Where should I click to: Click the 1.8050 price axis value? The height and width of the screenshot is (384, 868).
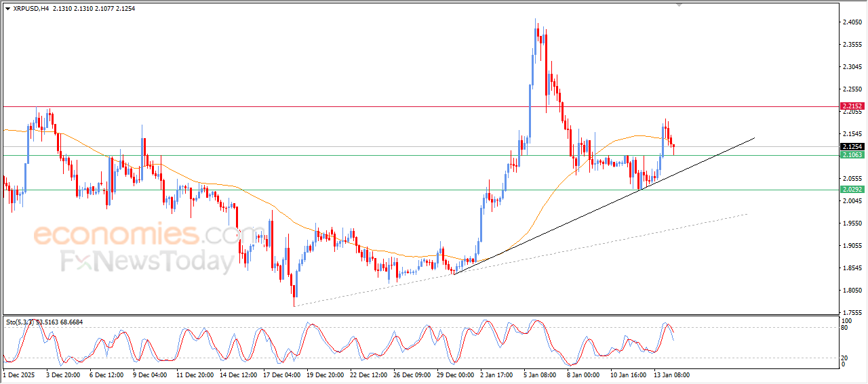[852, 291]
